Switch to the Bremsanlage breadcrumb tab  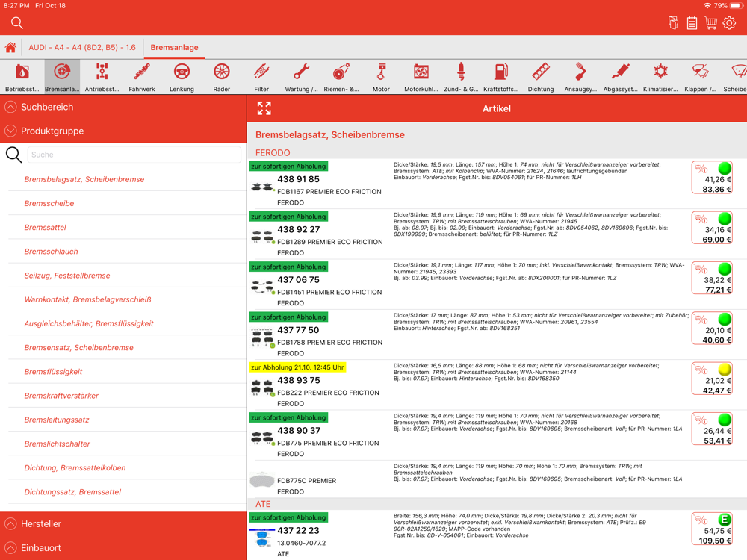tap(174, 48)
